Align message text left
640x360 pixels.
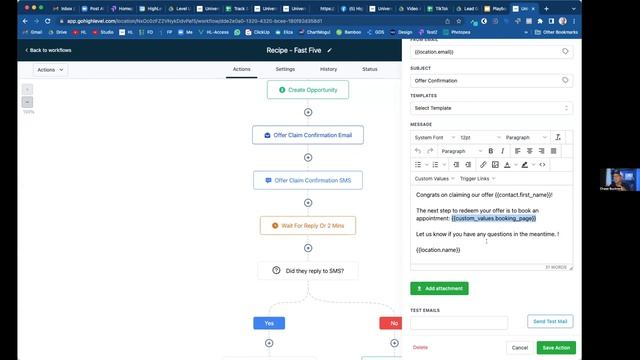[518, 151]
